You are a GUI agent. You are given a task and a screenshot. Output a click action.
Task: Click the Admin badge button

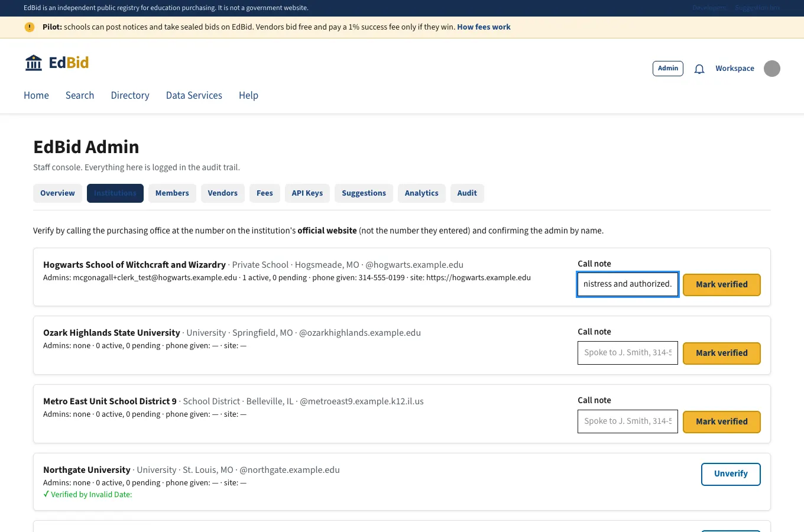point(668,69)
